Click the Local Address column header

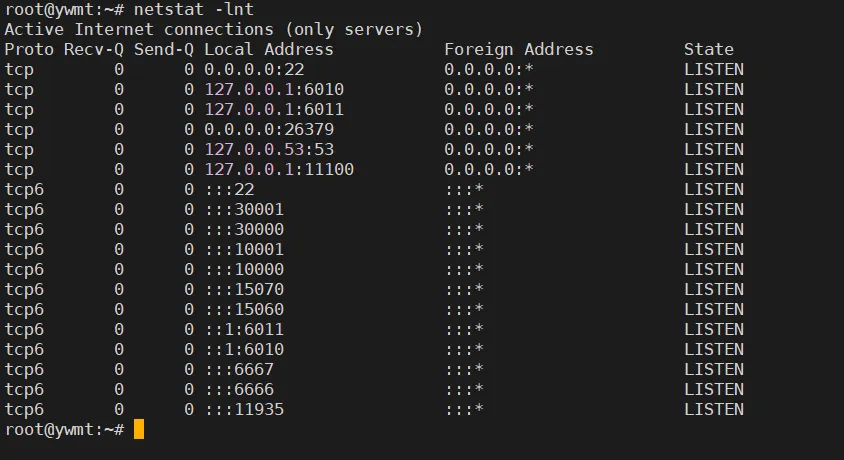coord(269,49)
